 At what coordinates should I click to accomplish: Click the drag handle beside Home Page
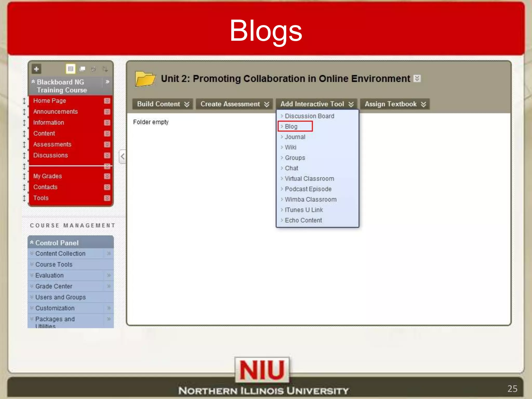point(24,101)
